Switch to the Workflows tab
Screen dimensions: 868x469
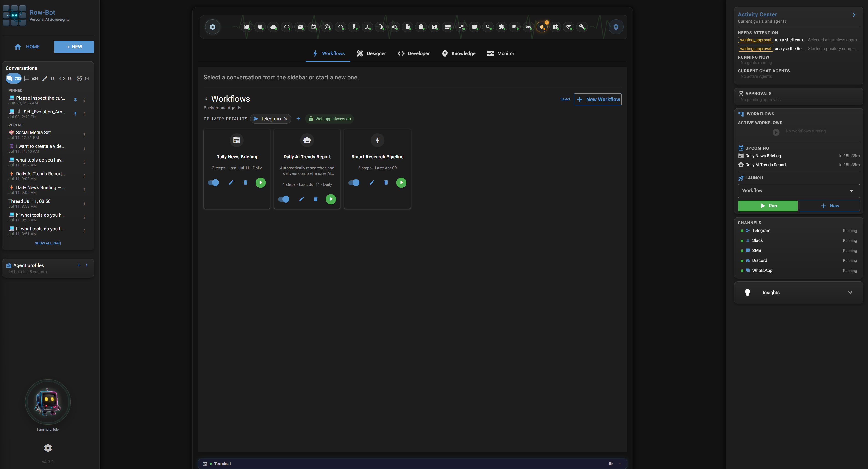328,53
